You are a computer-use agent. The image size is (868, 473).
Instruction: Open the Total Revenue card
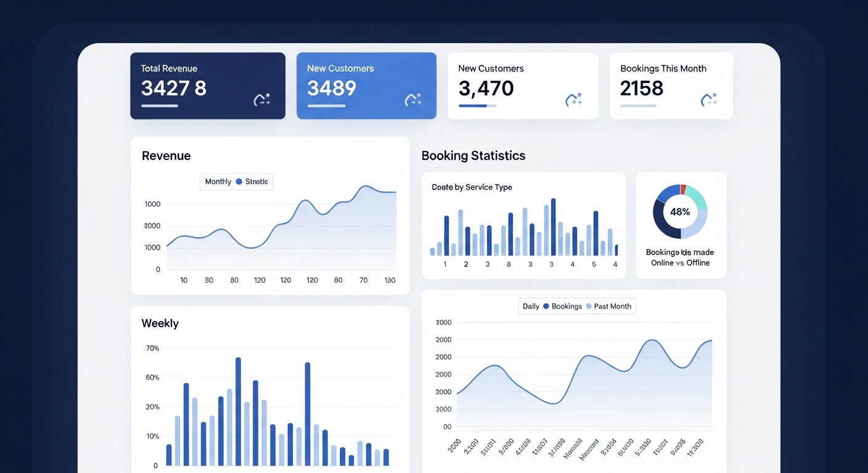pos(208,86)
